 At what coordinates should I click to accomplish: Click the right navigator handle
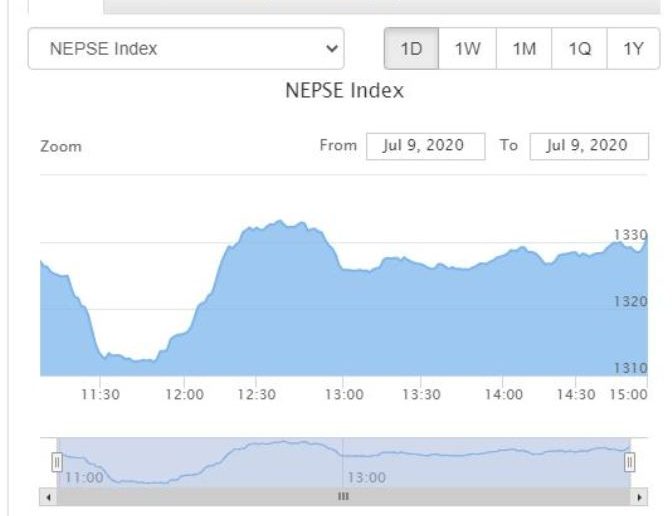point(629,462)
